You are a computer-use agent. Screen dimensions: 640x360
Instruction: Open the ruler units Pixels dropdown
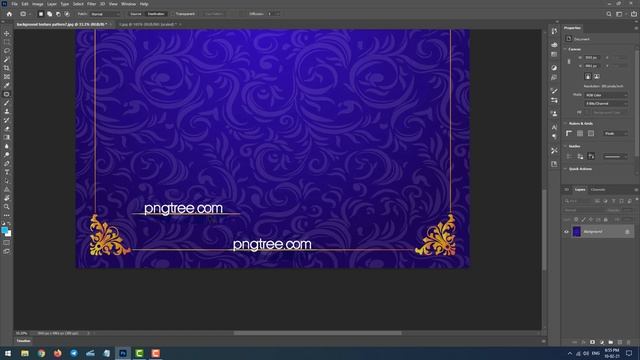pos(616,133)
